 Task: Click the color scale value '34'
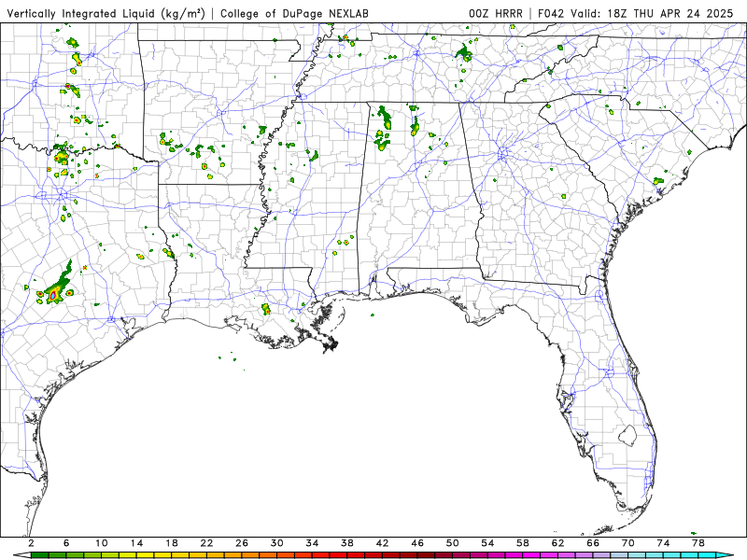(x=312, y=543)
